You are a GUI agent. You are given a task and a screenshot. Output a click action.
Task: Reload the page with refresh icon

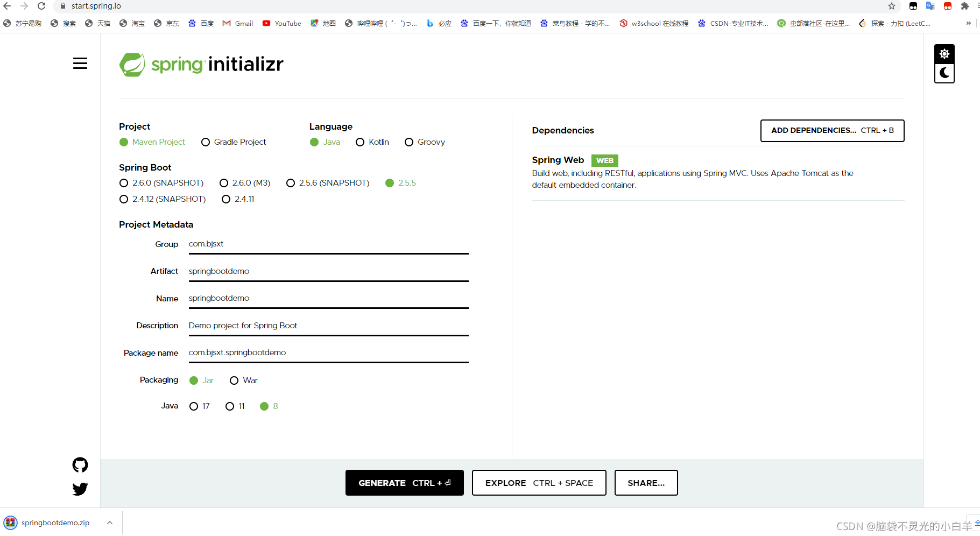(41, 6)
